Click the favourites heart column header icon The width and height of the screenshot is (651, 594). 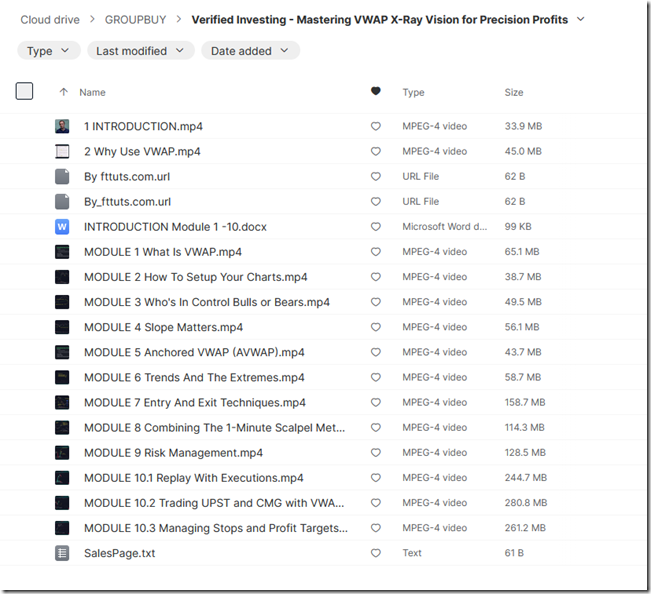(376, 91)
